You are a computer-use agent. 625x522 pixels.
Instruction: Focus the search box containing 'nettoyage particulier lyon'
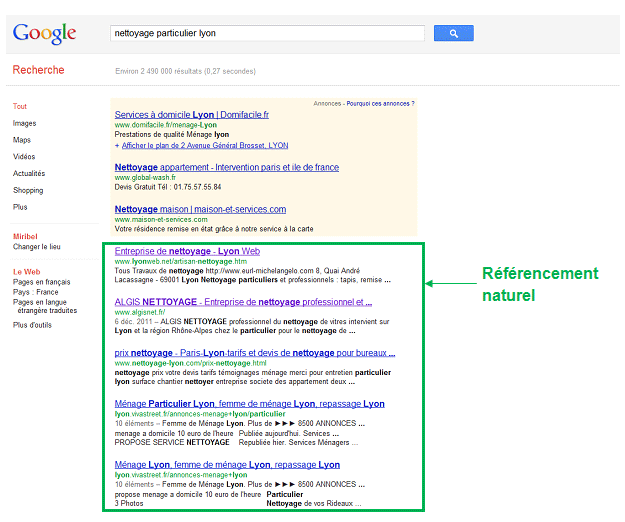point(267,33)
